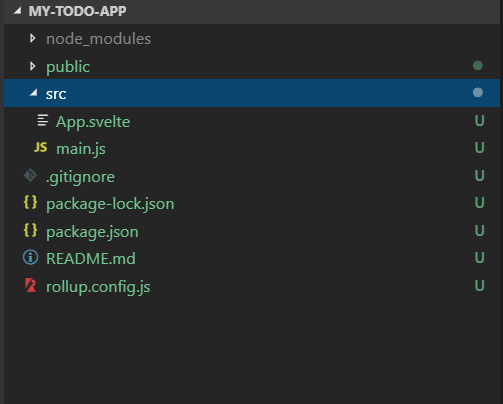Screen dimensions: 503x404
Task: Click the JS icon beside main.js
Action: click(x=40, y=147)
